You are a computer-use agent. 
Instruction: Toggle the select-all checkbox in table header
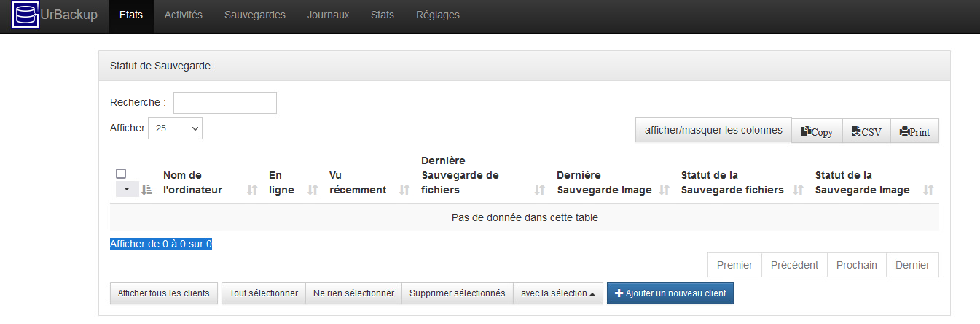coord(122,174)
